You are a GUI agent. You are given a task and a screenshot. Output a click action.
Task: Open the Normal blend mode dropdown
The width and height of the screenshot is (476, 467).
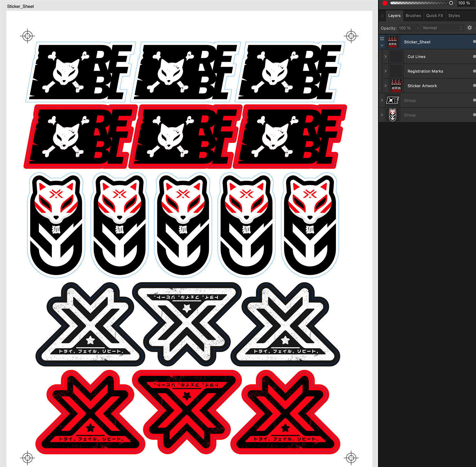[x=443, y=28]
